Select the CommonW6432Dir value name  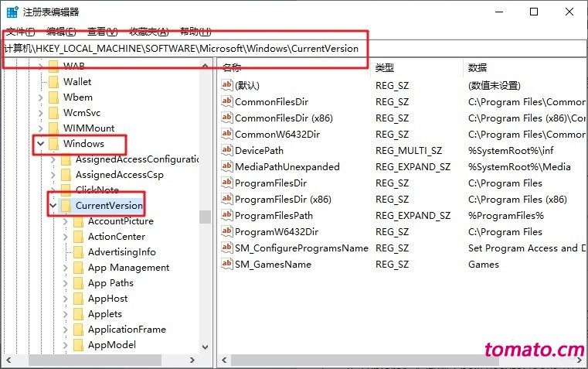[277, 135]
